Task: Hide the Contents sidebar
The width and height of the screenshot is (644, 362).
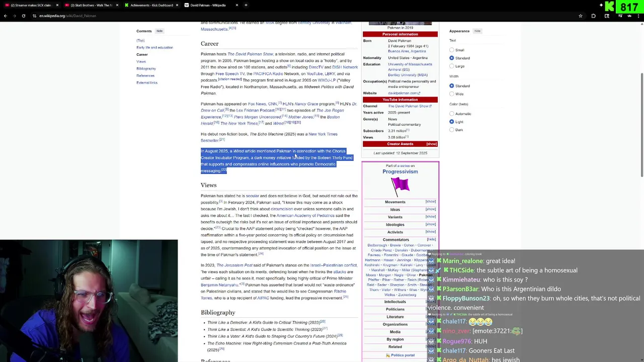Action: 159,31
